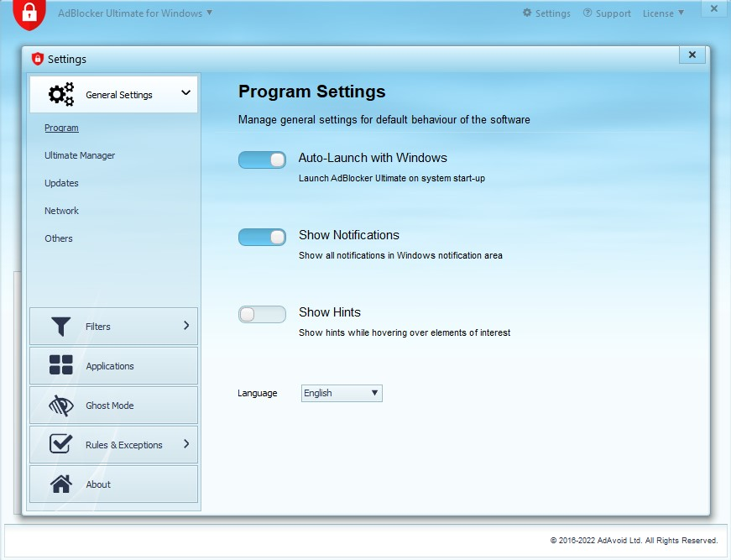The height and width of the screenshot is (560, 731).
Task: Open the About section
Action: [x=114, y=484]
